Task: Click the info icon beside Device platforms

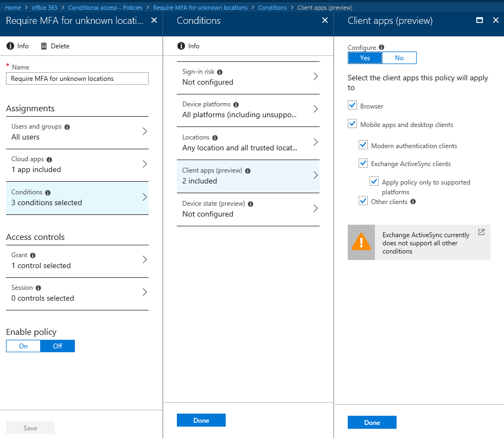Action: (x=236, y=105)
